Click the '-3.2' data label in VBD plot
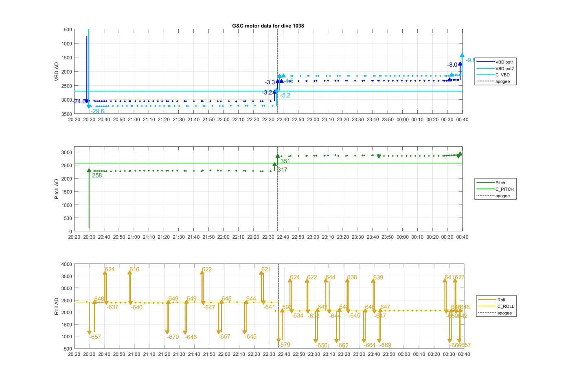The height and width of the screenshot is (392, 570). 267,92
